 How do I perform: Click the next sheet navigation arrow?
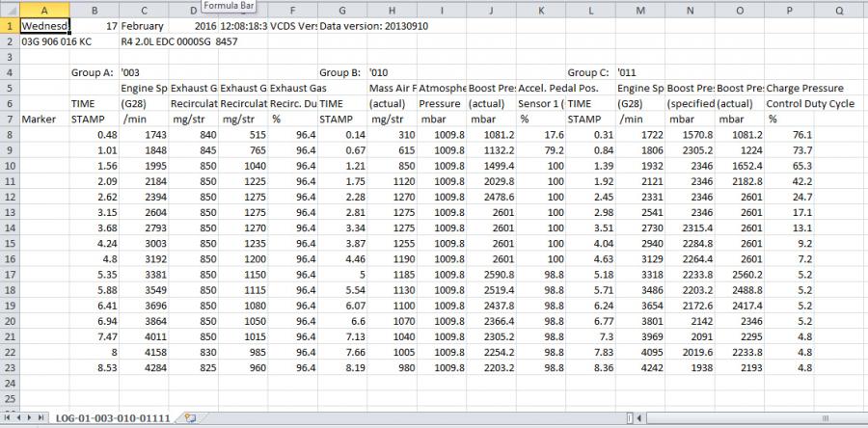pos(29,417)
